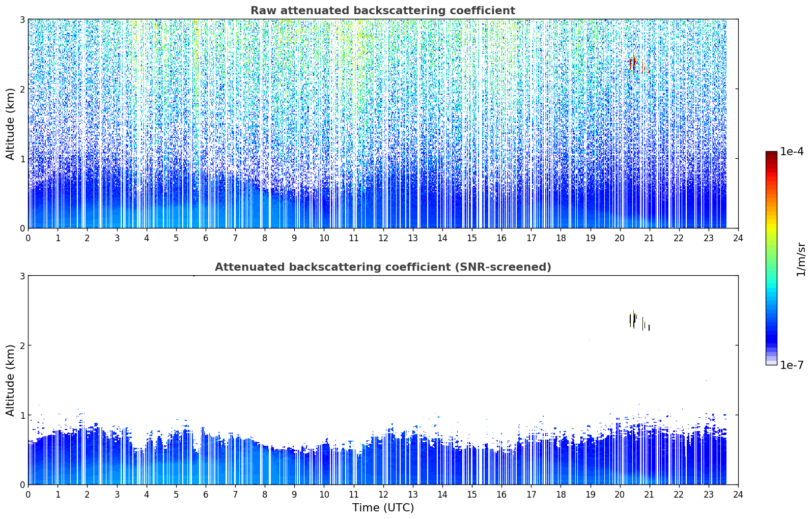Click the 20 hour tick on bottom axis
812x519 pixels.
[620, 494]
